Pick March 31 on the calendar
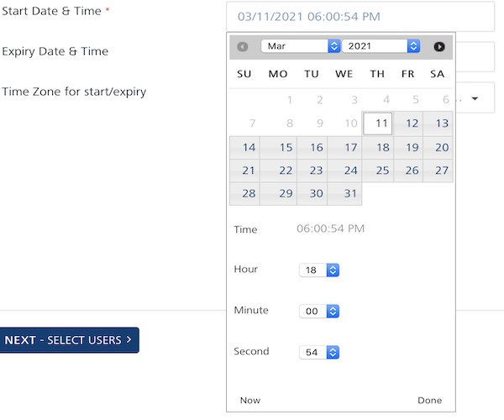This screenshot has height=420, width=504. tap(350, 193)
